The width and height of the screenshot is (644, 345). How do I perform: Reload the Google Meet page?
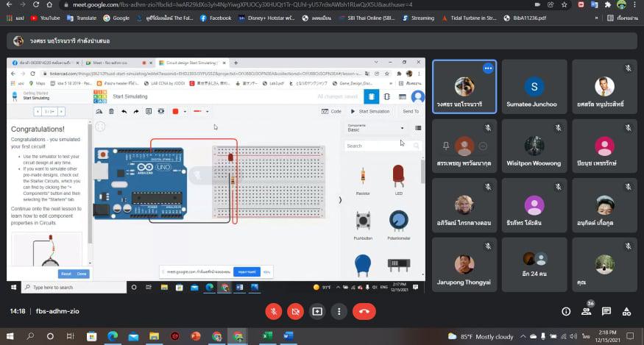[x=36, y=5]
